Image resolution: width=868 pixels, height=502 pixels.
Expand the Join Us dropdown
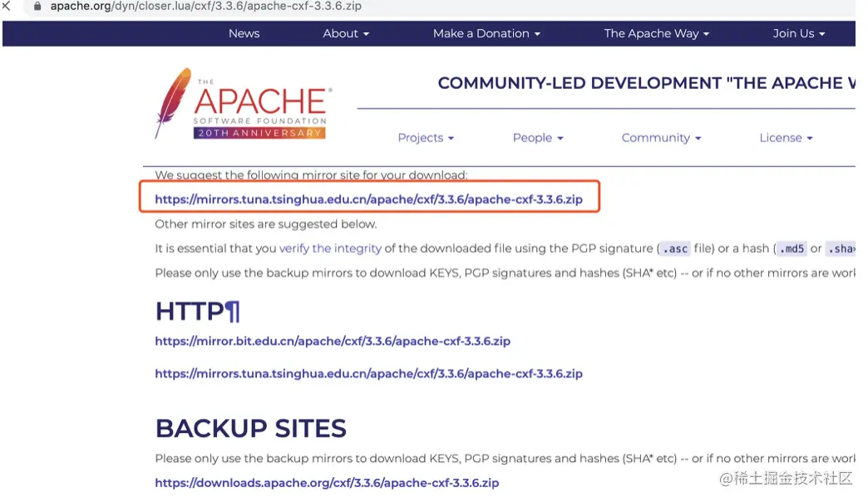tap(799, 33)
